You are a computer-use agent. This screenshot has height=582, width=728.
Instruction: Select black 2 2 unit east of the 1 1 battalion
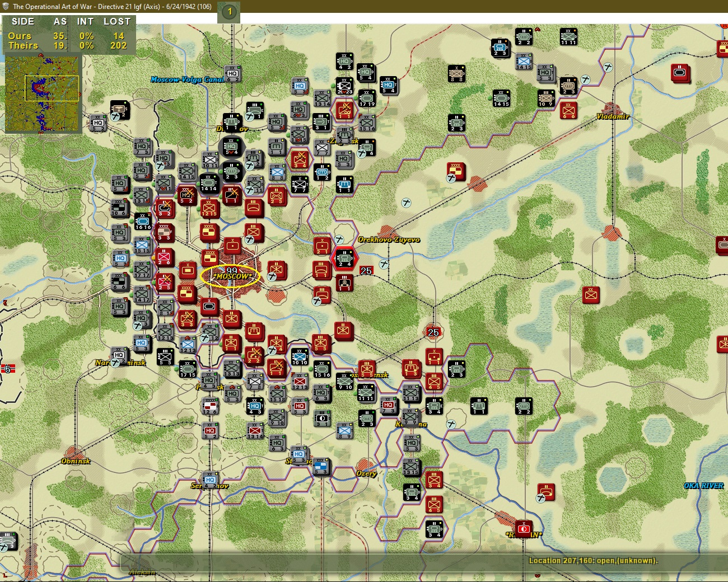[523, 405]
